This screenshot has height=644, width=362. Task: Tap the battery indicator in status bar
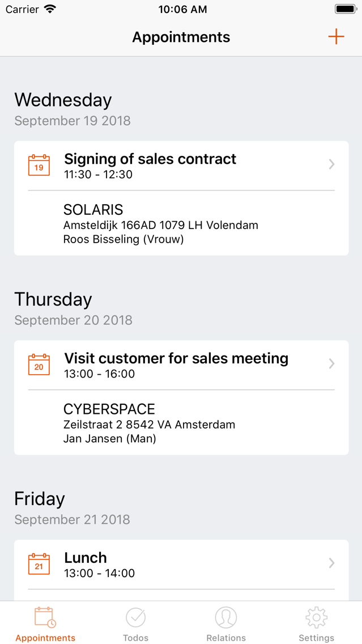(x=345, y=9)
